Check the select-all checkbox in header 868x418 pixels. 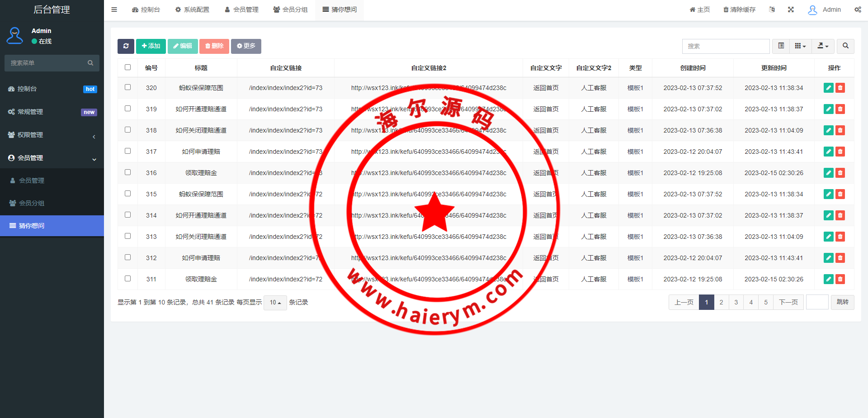coord(128,67)
